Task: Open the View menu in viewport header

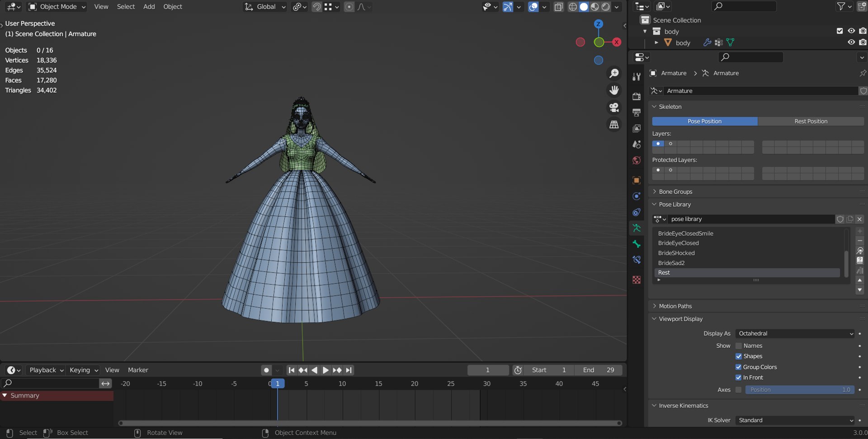Action: click(101, 7)
